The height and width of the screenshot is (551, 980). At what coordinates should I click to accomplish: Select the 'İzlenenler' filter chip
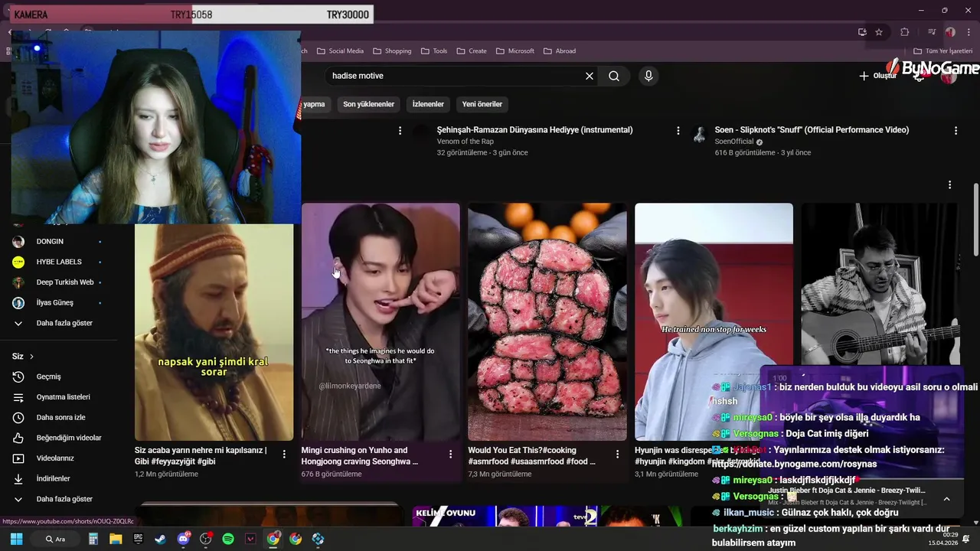click(x=428, y=104)
